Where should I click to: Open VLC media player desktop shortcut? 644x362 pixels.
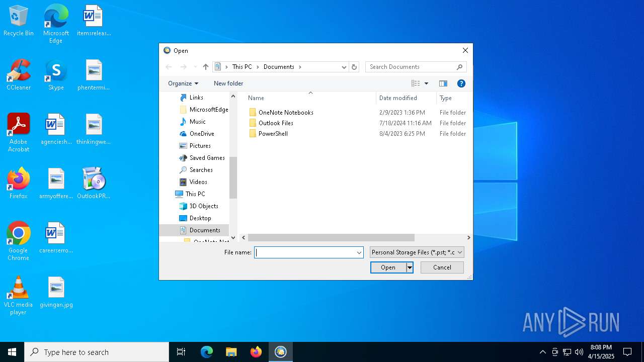coord(19,296)
